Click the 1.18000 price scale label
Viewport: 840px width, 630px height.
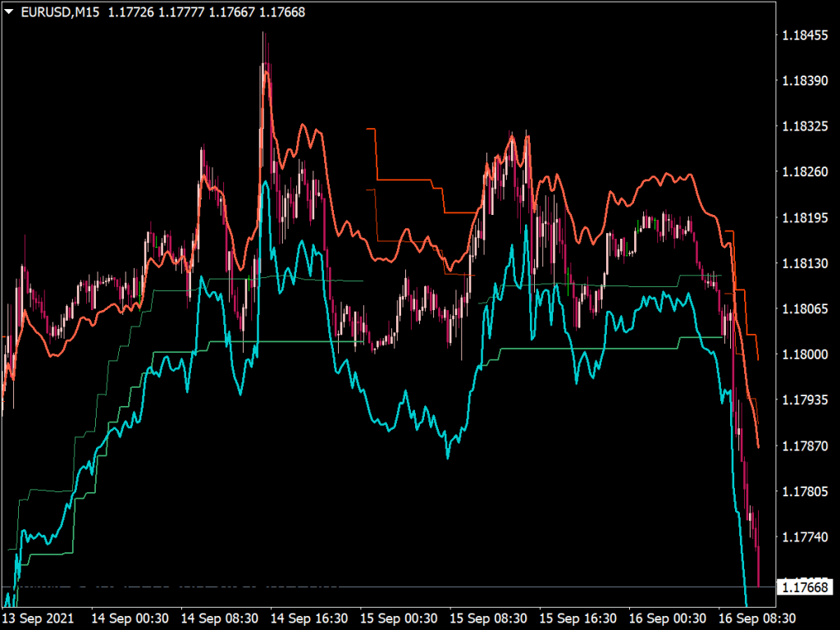point(805,354)
